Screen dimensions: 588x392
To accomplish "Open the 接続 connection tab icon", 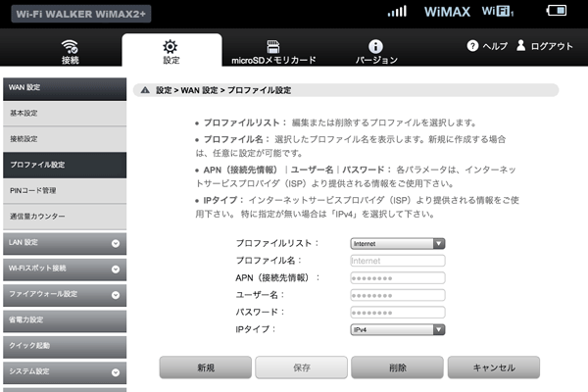I will point(70,46).
